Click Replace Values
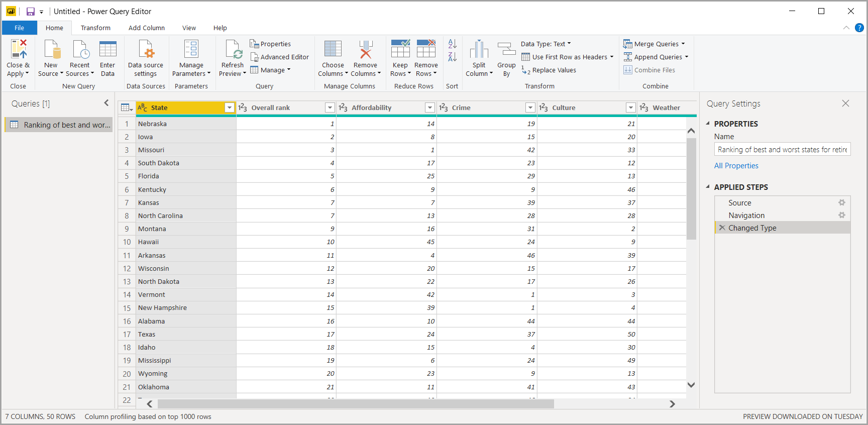 (549, 70)
